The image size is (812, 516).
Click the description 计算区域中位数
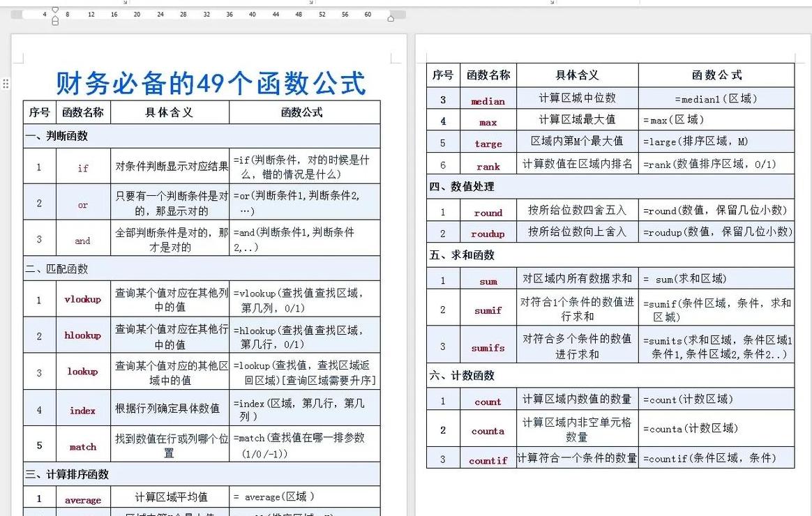click(578, 98)
